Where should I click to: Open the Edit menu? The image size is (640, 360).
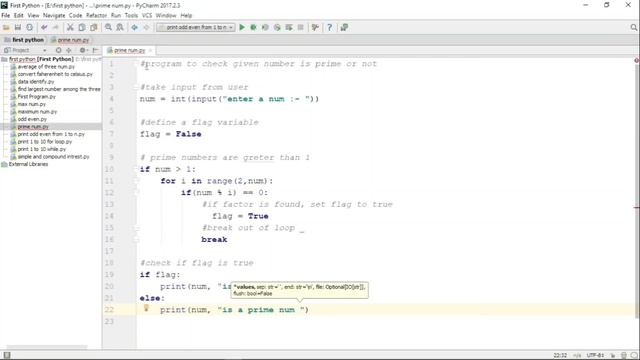click(19, 16)
